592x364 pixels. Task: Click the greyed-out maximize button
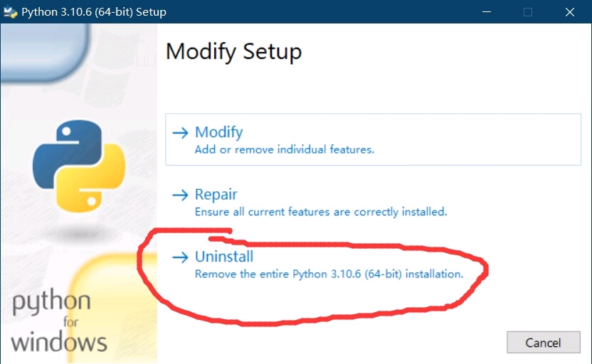[528, 12]
